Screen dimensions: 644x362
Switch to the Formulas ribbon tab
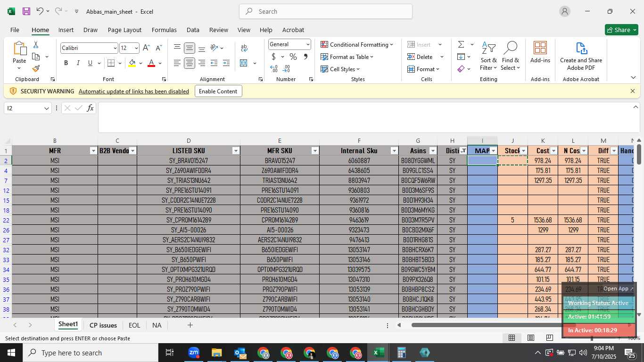pos(164,30)
